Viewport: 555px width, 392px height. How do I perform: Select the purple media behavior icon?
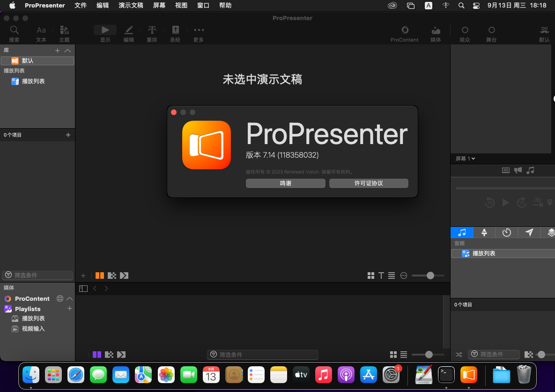point(97,355)
